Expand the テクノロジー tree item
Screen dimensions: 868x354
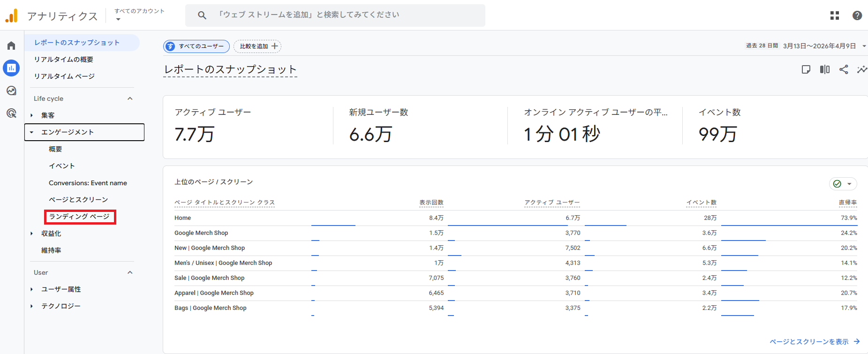coord(31,306)
